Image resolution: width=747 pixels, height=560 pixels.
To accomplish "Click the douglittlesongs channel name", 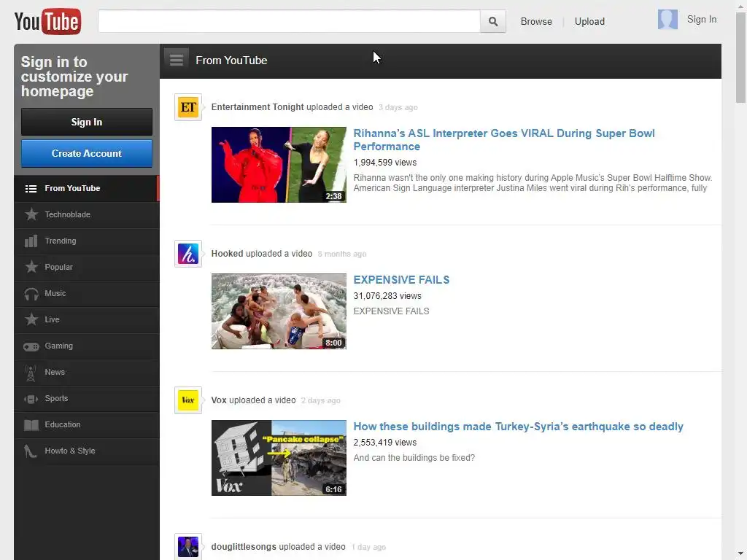I will click(244, 547).
